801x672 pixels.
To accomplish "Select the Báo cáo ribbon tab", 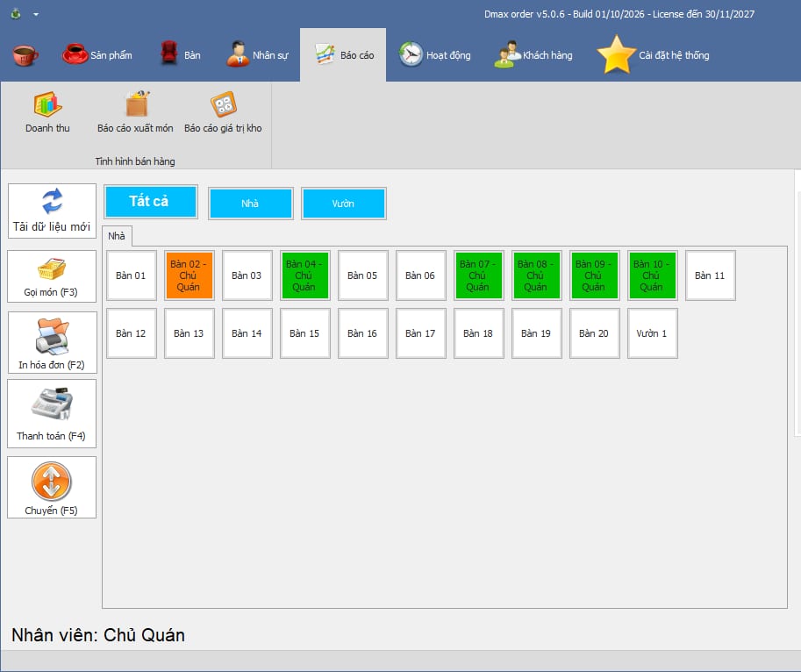I will point(343,54).
